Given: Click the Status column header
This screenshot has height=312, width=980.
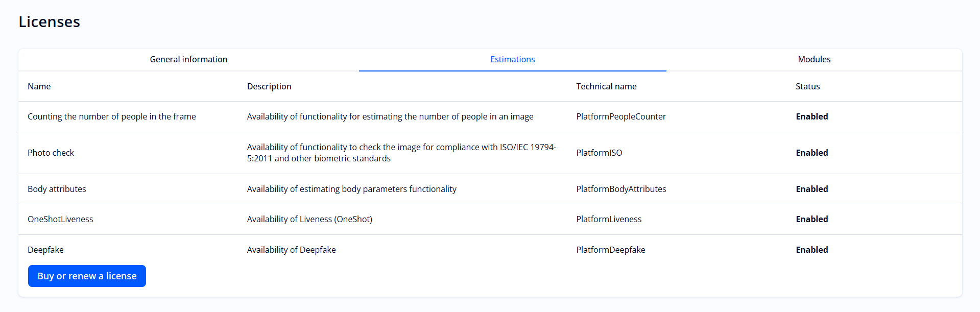Looking at the screenshot, I should coord(807,86).
